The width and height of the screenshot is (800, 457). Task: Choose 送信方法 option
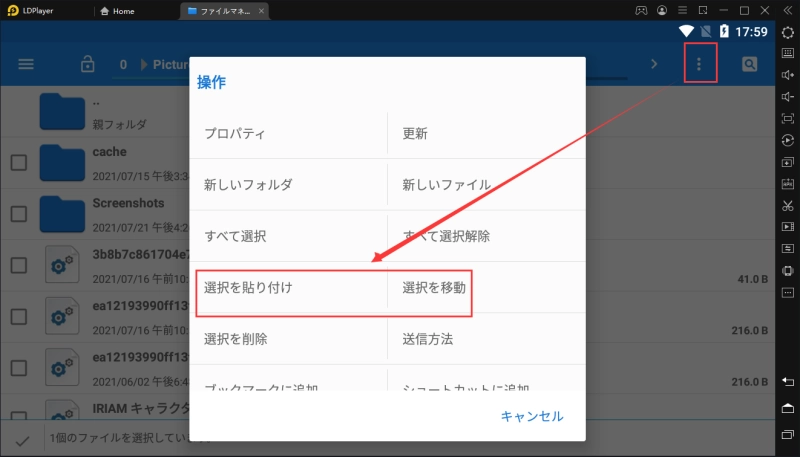pyautogui.click(x=487, y=339)
